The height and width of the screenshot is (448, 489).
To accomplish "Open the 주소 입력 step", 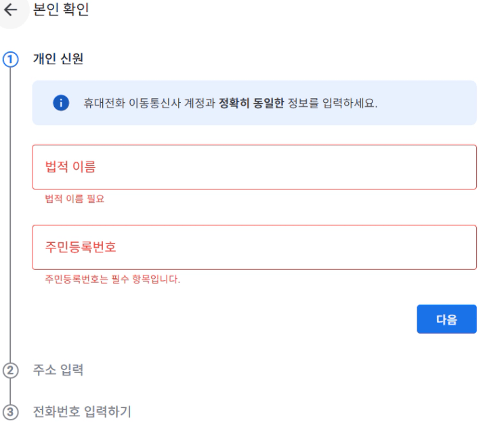I will [x=58, y=370].
